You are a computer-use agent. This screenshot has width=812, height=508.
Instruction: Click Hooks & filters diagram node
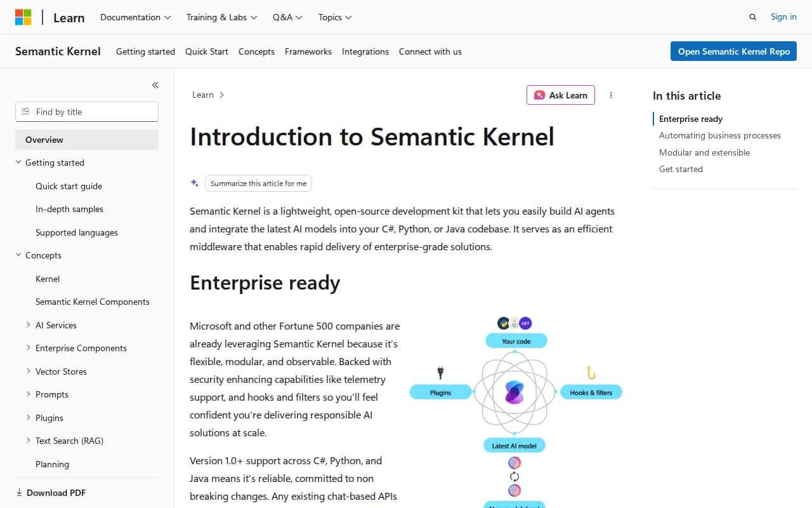pos(591,392)
